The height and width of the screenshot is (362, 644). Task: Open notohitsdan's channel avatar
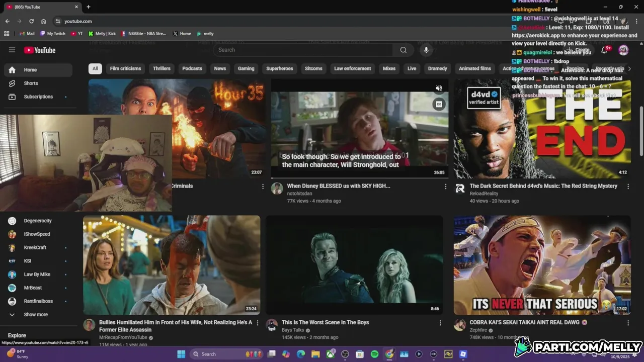(277, 189)
